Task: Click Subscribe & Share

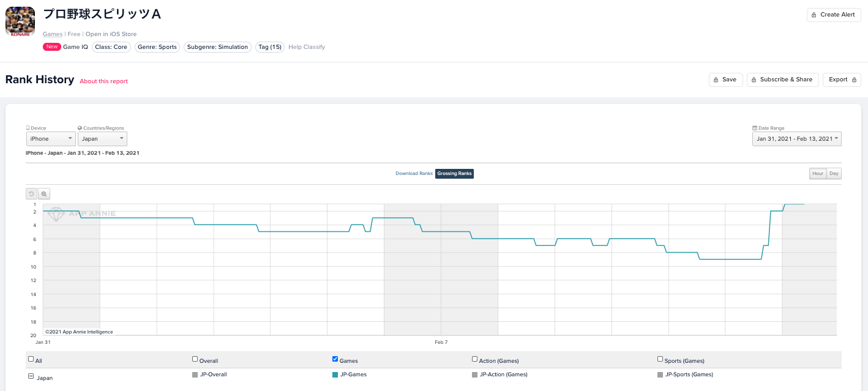Action: 782,80
